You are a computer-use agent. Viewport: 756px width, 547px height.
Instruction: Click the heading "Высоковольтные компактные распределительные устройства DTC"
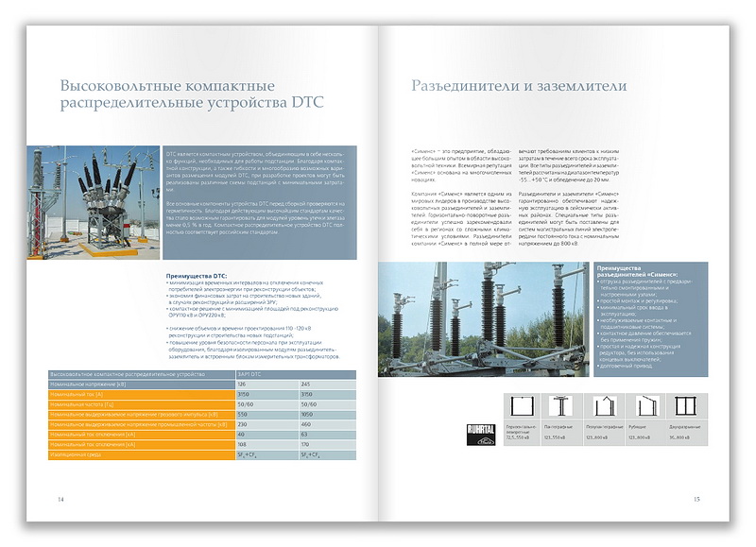coord(192,94)
